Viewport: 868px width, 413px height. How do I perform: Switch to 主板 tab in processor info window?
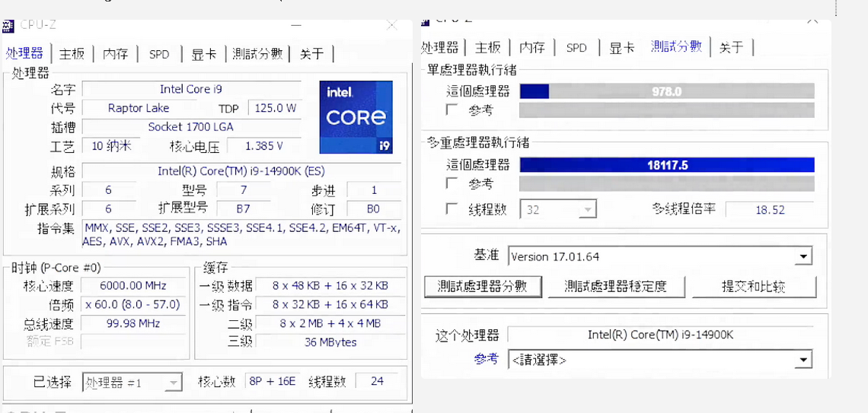(x=72, y=54)
